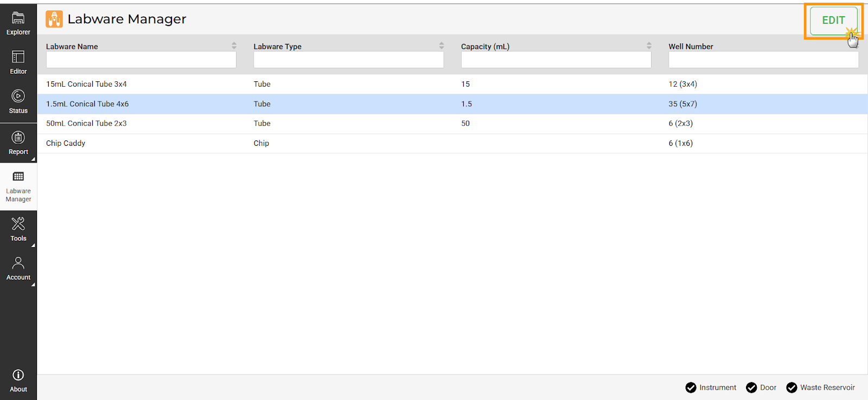
Task: Open the Editor panel icon
Action: pos(18,57)
